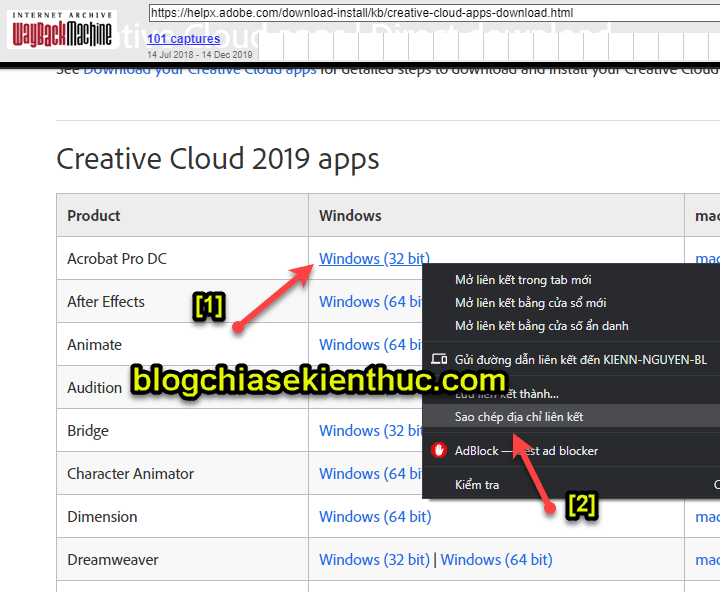Open Acrobat Pro DC Windows (32 bit) link
Screen dimensions: 720x592
[x=374, y=259]
